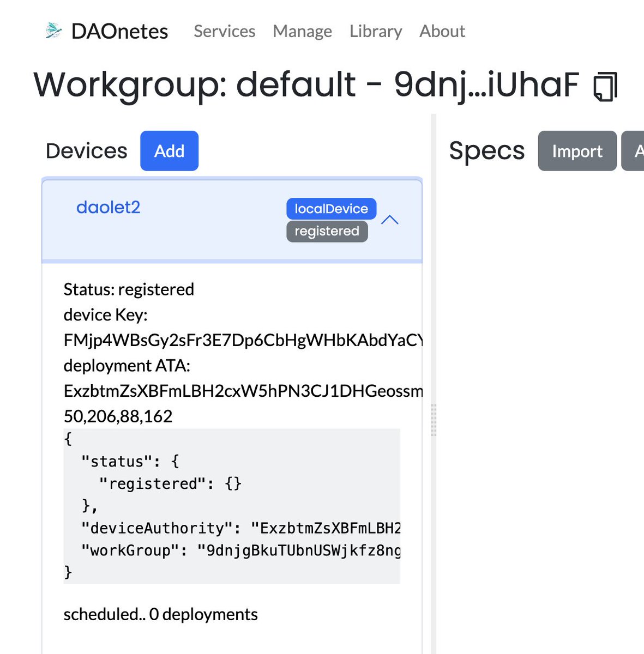The width and height of the screenshot is (644, 654).
Task: Go to the Manage section
Action: (x=302, y=31)
